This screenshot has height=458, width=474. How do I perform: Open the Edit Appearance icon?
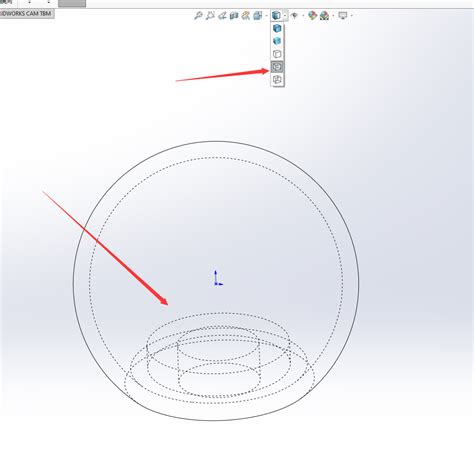(312, 15)
